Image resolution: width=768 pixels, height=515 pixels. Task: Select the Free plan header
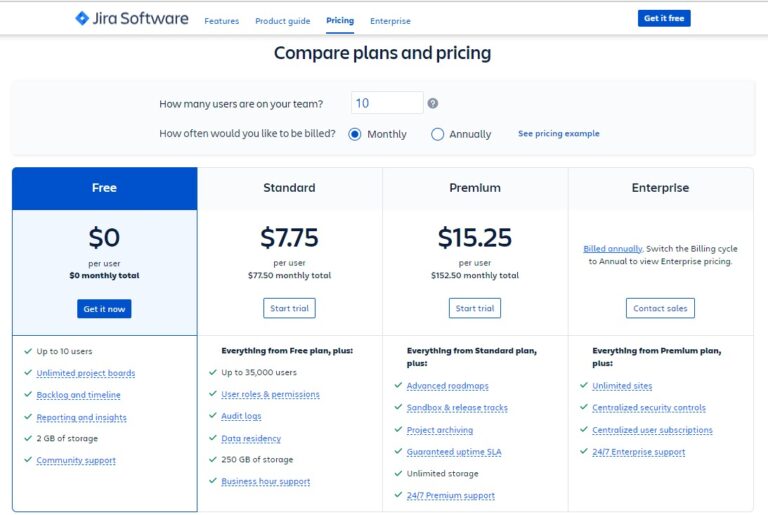[x=104, y=188]
